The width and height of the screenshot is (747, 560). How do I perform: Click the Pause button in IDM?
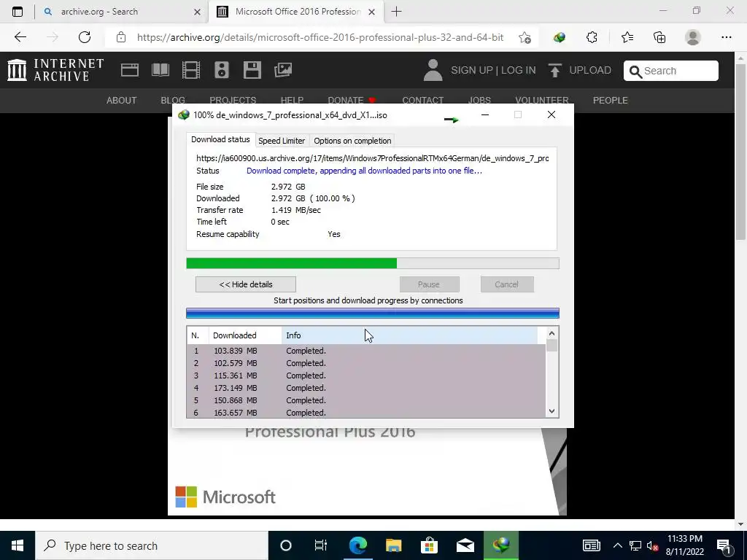(429, 284)
